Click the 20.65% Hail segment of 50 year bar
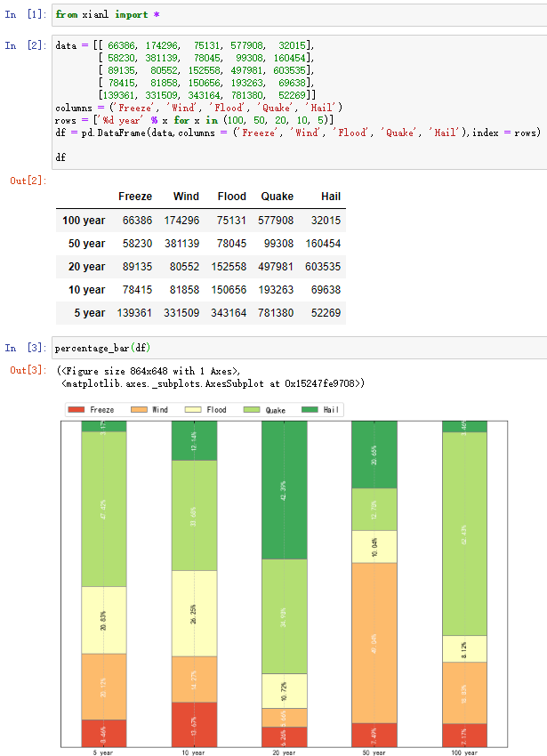The image size is (547, 756). coord(374,454)
